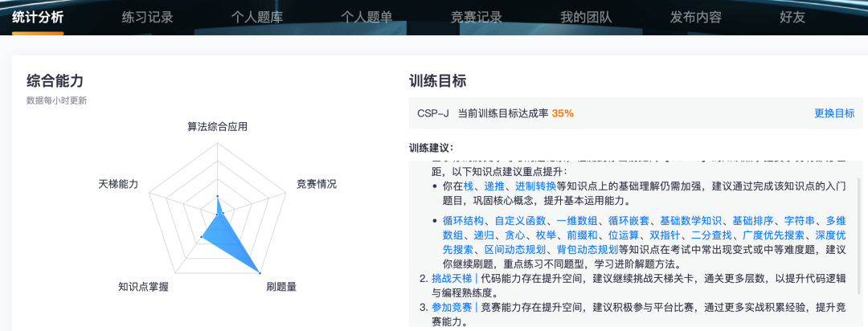Open the 字符串 link
The width and height of the screenshot is (868, 331).
click(800, 220)
